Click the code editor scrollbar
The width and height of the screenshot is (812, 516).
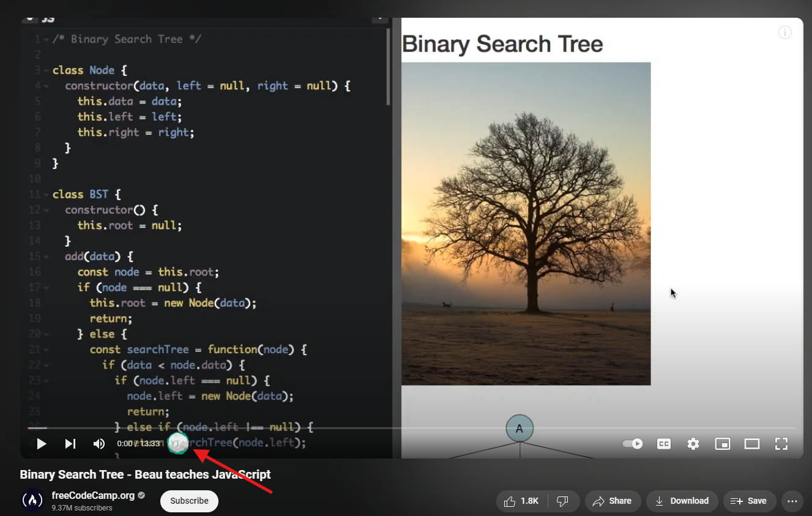coord(388,67)
